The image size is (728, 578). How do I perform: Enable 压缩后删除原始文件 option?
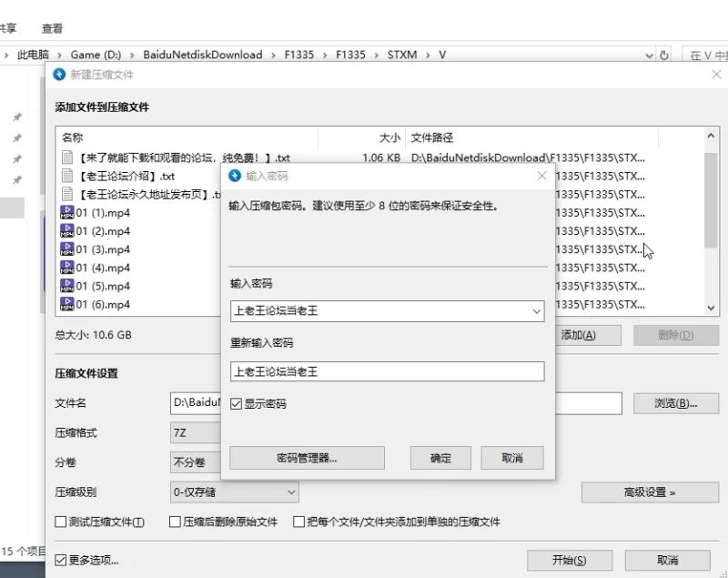(175, 522)
